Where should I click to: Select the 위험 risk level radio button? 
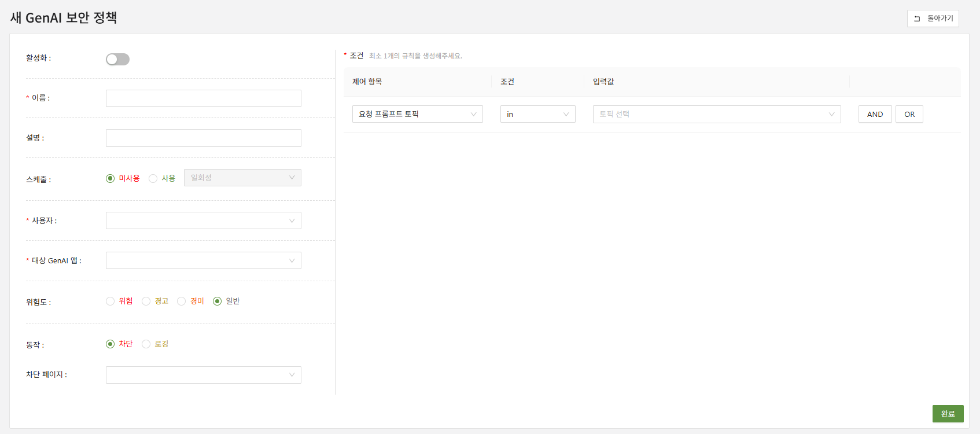(x=110, y=301)
